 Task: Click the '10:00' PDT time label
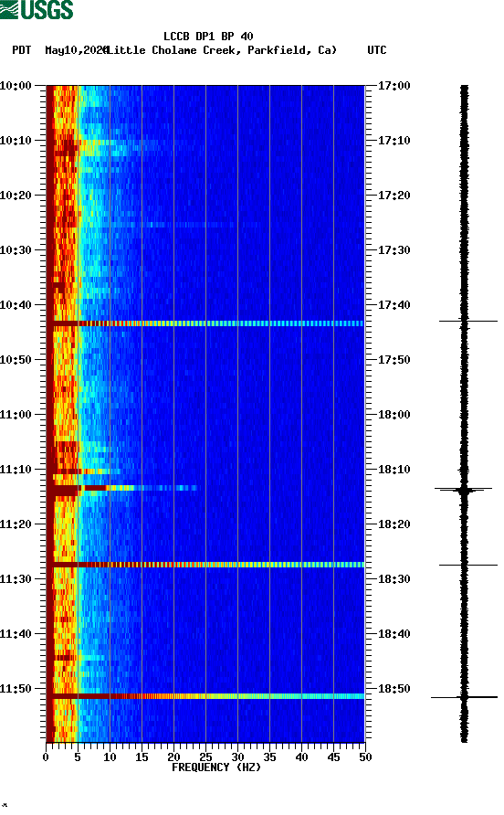click(16, 85)
